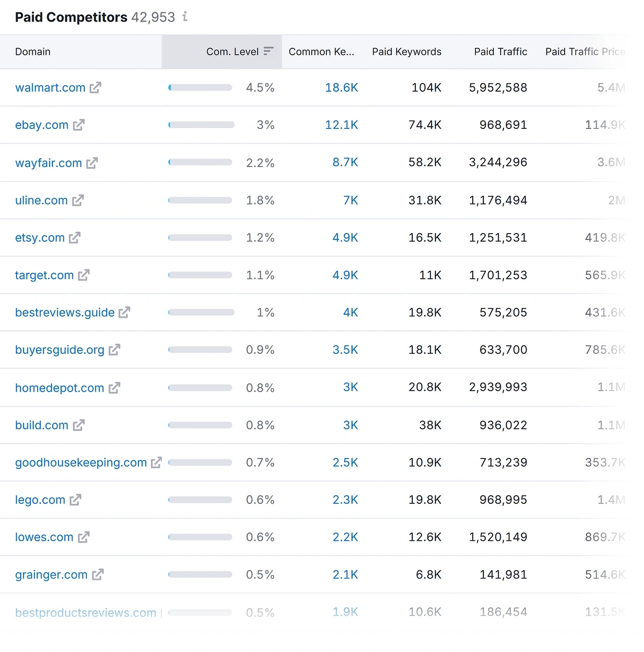644x652 pixels.
Task: Sort by Paid Traffic Price column
Action: pyautogui.click(x=586, y=52)
